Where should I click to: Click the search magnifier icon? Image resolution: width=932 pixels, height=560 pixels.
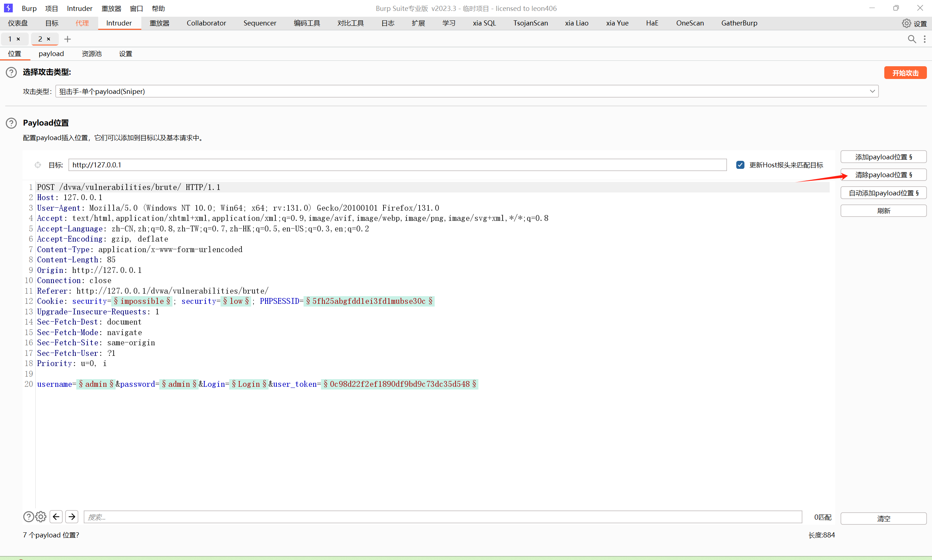coord(912,39)
